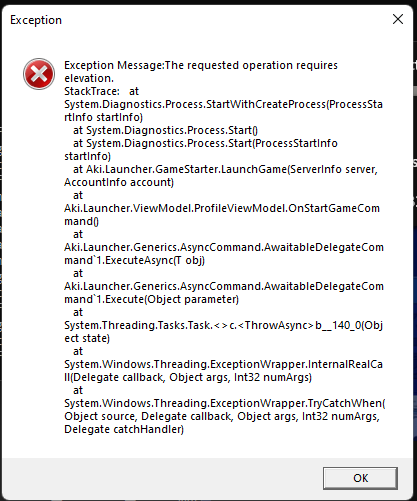
Task: Click the 'Delegate catchHandler)' text
Action: pos(124,429)
